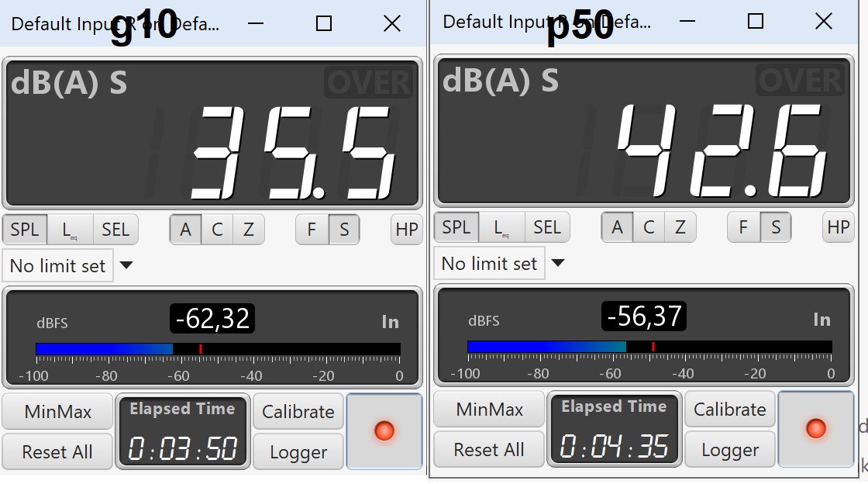Click Reset All in p50 window
This screenshot has height=484, width=868.
(x=489, y=450)
